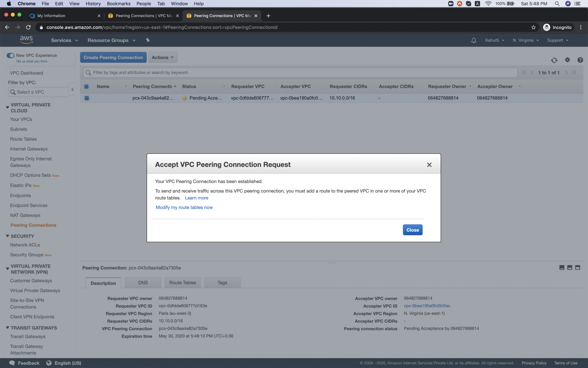The image size is (588, 368).
Task: Expand the N. Virginia region dropdown
Action: click(525, 40)
